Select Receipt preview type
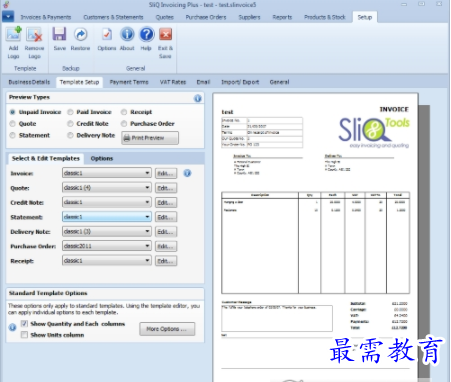Viewport: 451px width, 382px height. [x=124, y=112]
